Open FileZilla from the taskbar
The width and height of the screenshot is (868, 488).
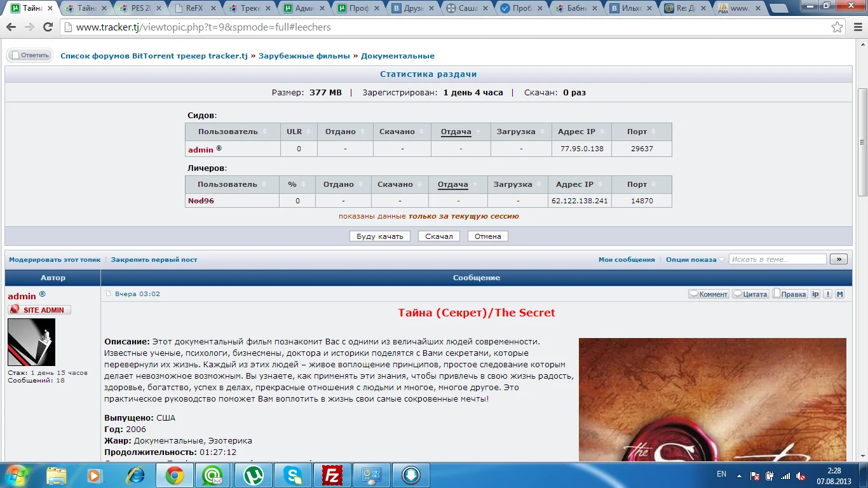[x=332, y=475]
